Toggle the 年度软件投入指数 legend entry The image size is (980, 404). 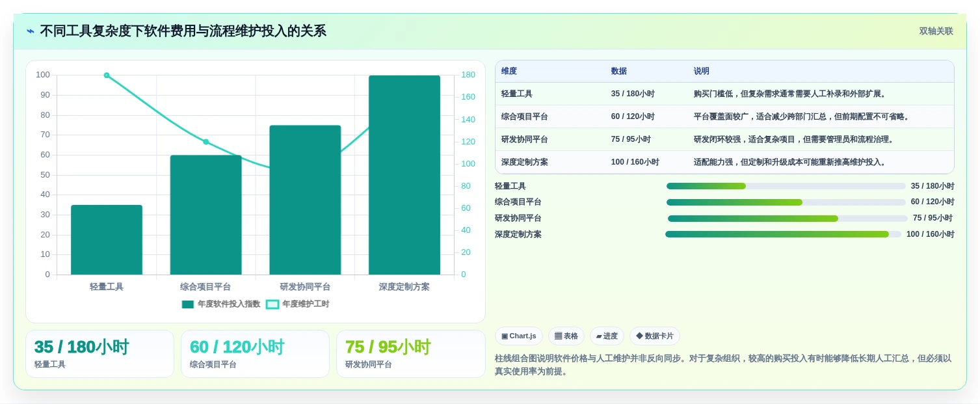pos(221,304)
